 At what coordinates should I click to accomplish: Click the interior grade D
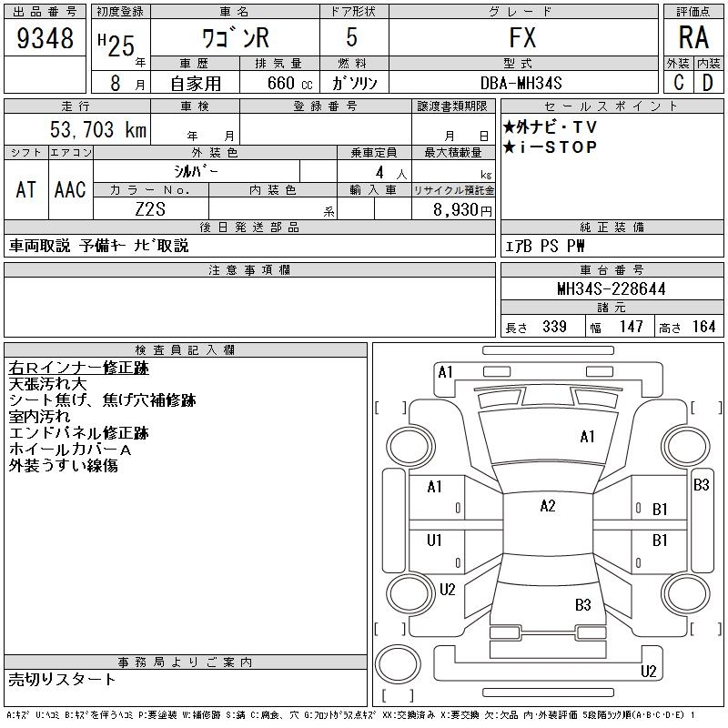coord(708,83)
